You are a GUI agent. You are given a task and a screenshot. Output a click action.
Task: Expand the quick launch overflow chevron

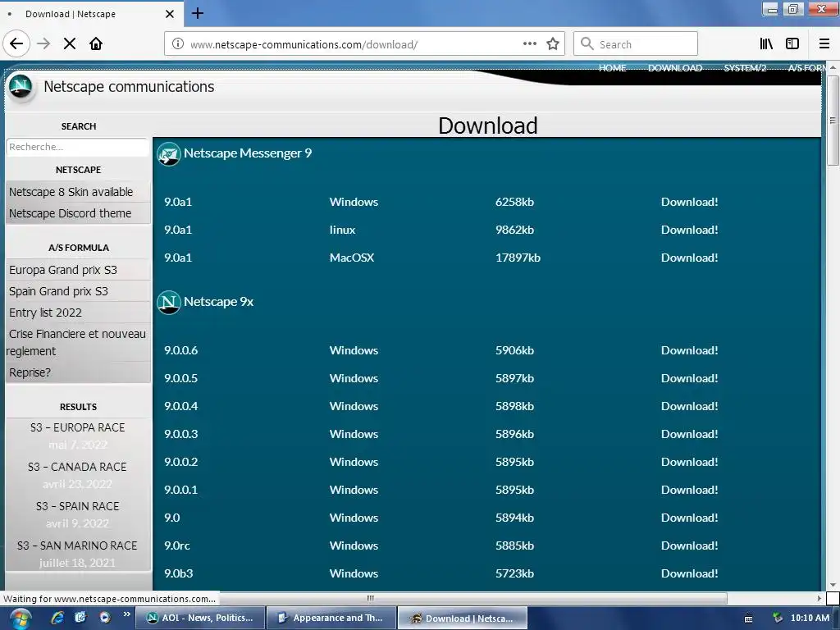pos(127,614)
